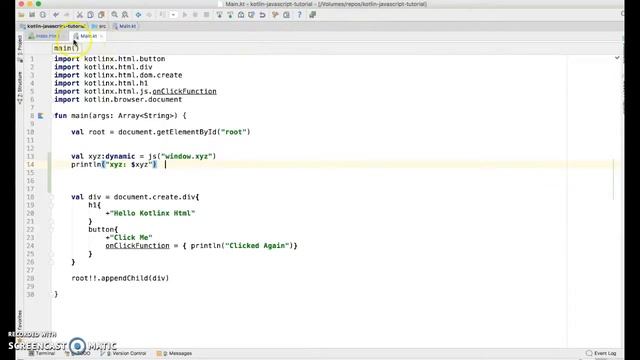Select src folder in navigation bar
Image resolution: width=640 pixels, height=360 pixels.
pyautogui.click(x=99, y=26)
